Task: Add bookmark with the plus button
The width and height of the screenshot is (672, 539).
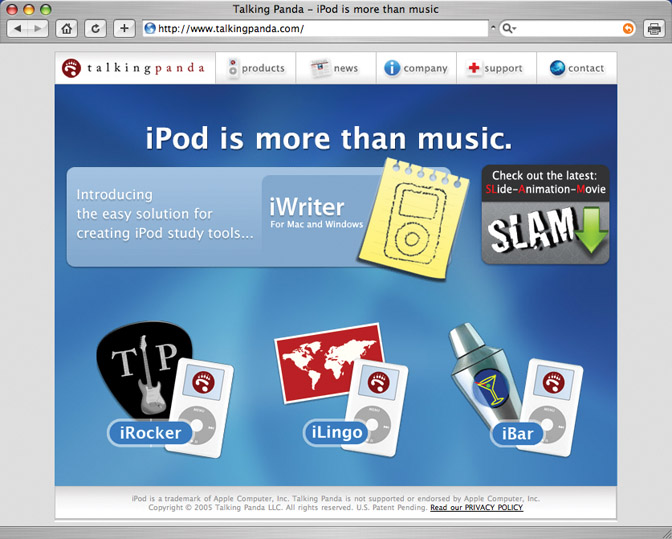Action: 124,29
